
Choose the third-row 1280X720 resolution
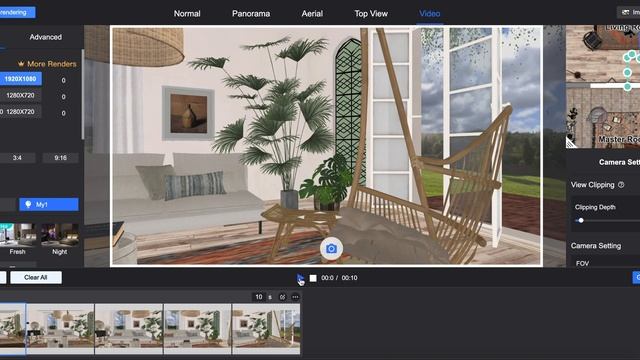click(20, 112)
